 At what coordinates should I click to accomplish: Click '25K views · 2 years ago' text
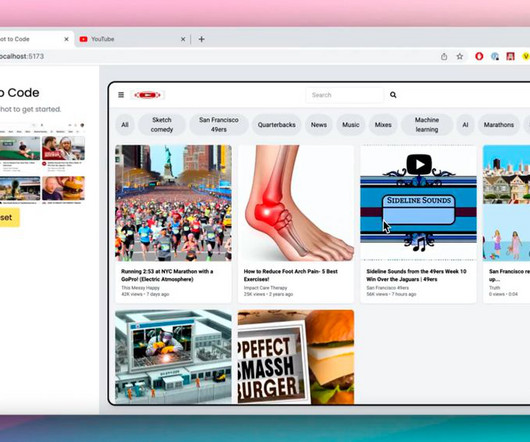268,294
